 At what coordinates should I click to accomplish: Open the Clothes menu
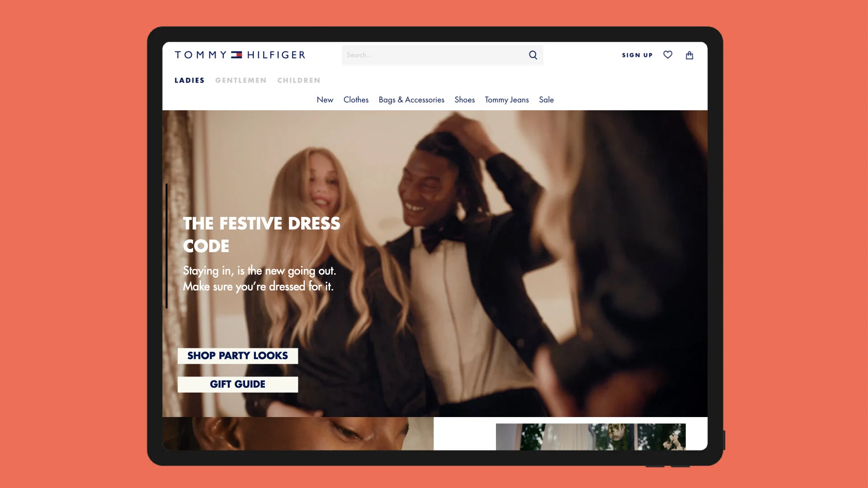[356, 100]
